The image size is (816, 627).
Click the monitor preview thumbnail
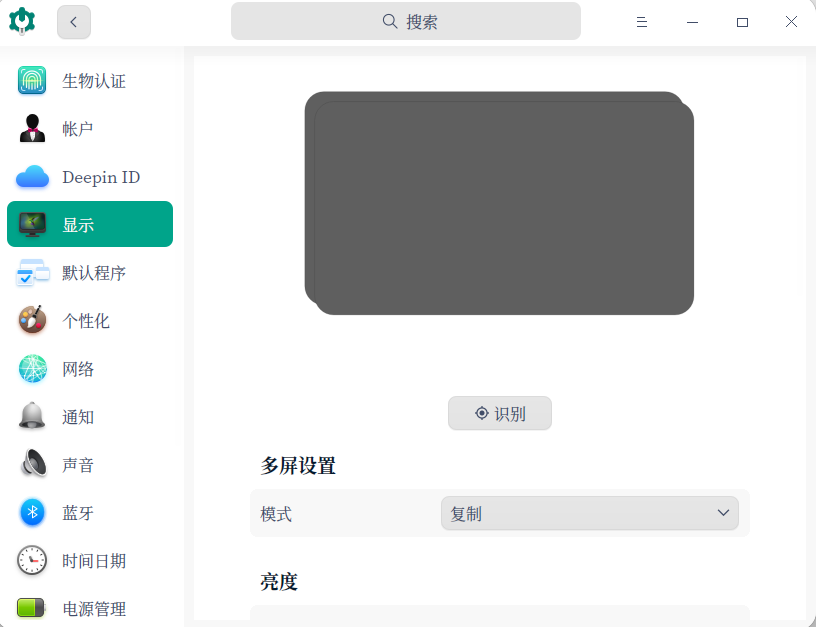[499, 204]
